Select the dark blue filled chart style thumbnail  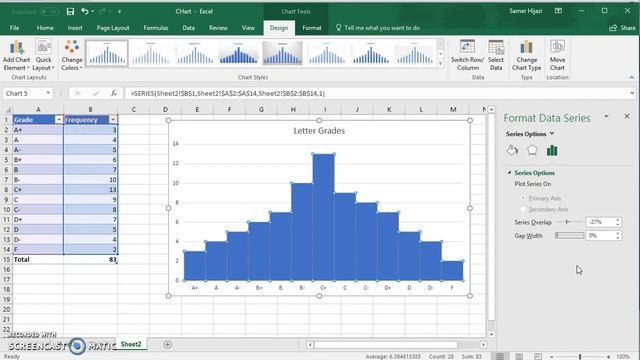(238, 53)
